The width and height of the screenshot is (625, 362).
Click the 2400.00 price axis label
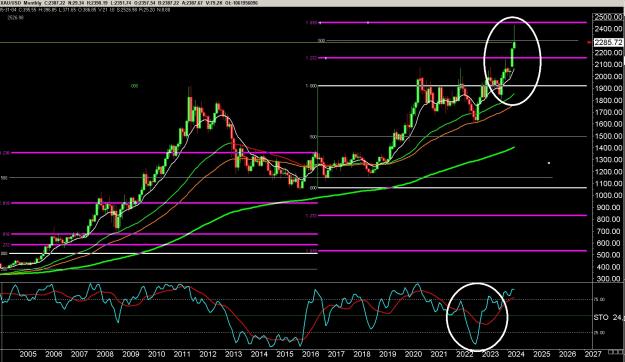point(608,29)
